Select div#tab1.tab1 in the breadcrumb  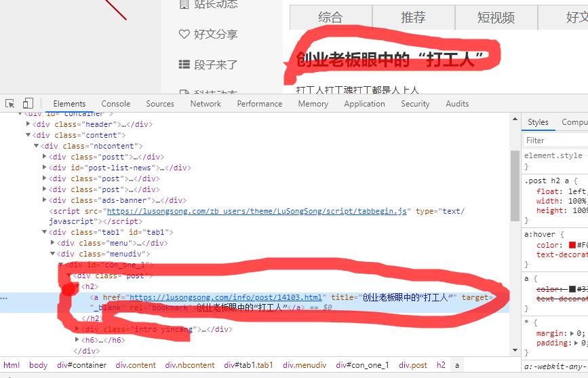pyautogui.click(x=249, y=365)
